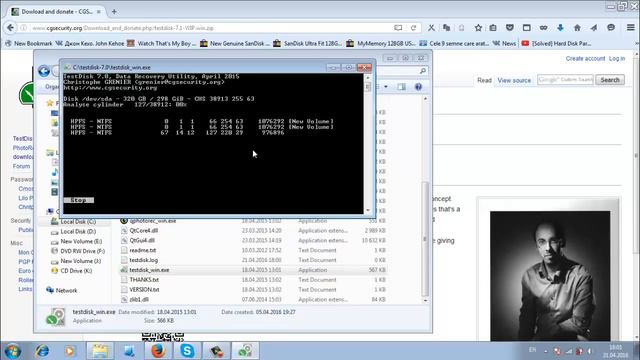This screenshot has height=360, width=640.
Task: Go to the Firefox home page
Action: (x=577, y=28)
